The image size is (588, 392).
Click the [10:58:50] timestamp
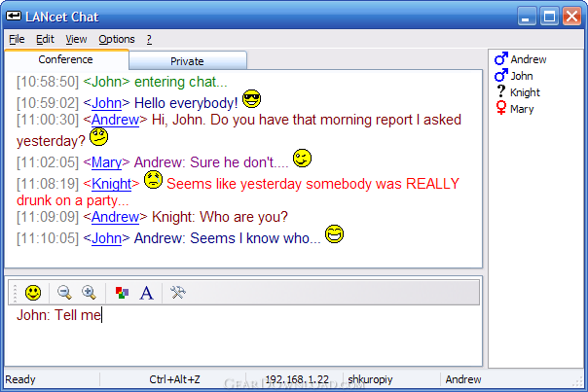[48, 82]
